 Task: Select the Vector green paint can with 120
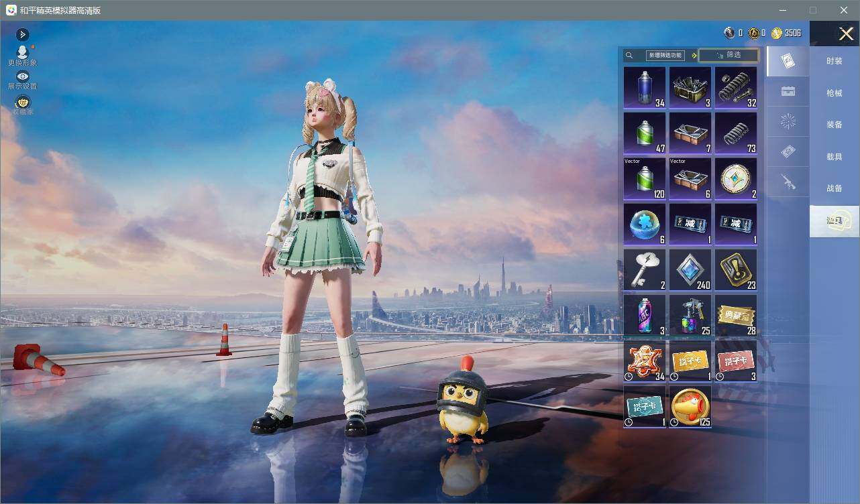(x=645, y=179)
